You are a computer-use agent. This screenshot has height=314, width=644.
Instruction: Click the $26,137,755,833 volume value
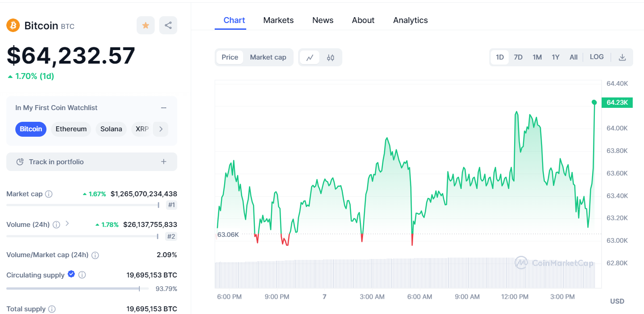(150, 225)
